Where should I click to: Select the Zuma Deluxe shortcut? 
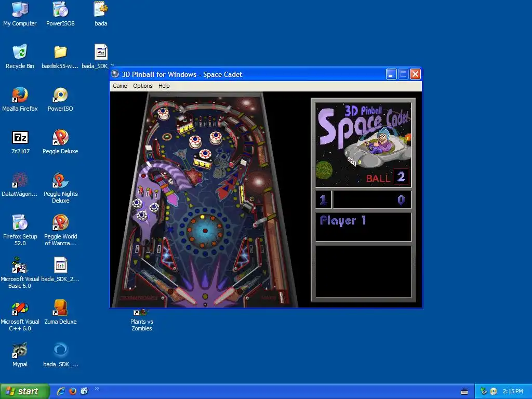(x=60, y=312)
